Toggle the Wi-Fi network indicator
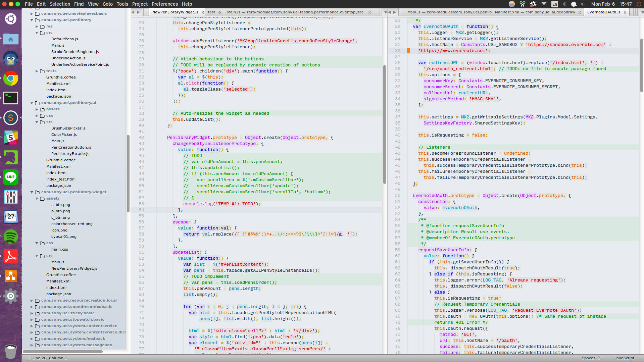The height and width of the screenshot is (362, 644). (544, 4)
